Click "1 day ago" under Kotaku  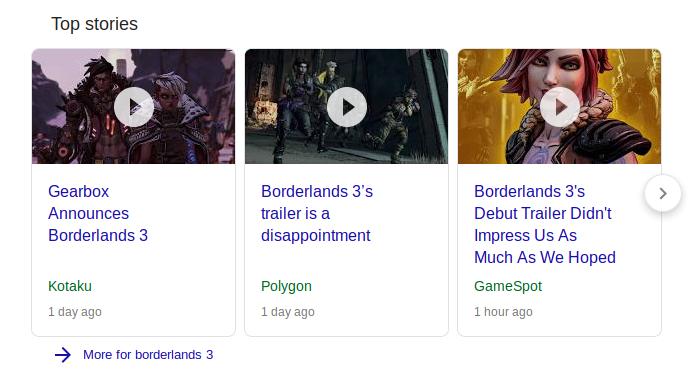pyautogui.click(x=75, y=312)
